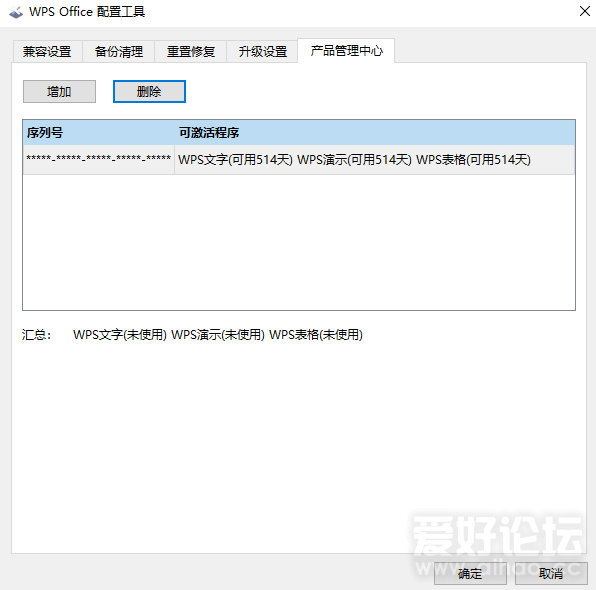The width and height of the screenshot is (596, 590).
Task: Click the 可激活程序 column header
Action: (x=375, y=133)
